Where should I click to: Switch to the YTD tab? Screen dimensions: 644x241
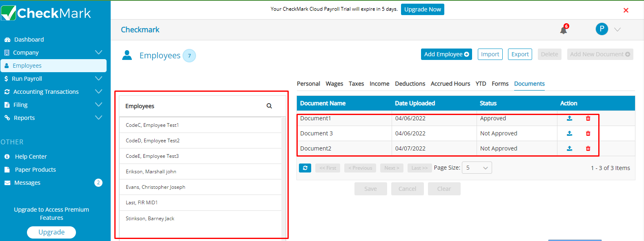(x=481, y=84)
